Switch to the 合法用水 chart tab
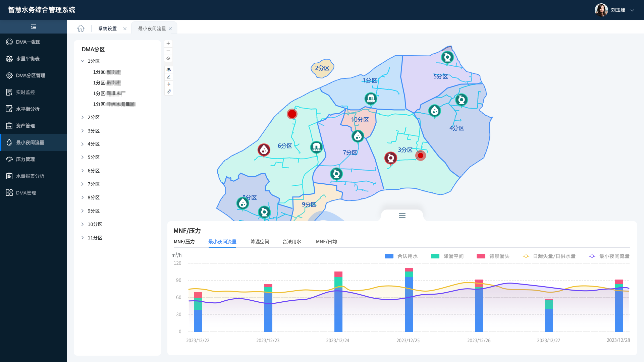The height and width of the screenshot is (362, 644). click(x=292, y=242)
